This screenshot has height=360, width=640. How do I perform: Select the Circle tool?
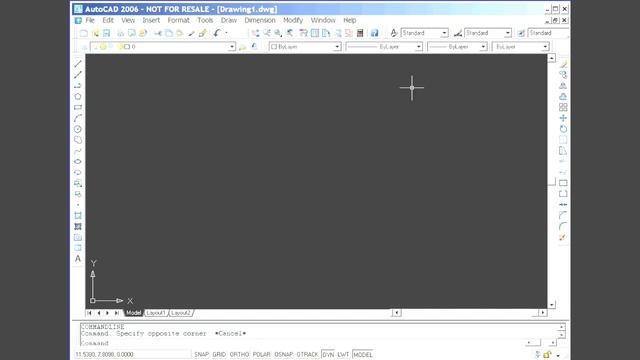click(78, 129)
